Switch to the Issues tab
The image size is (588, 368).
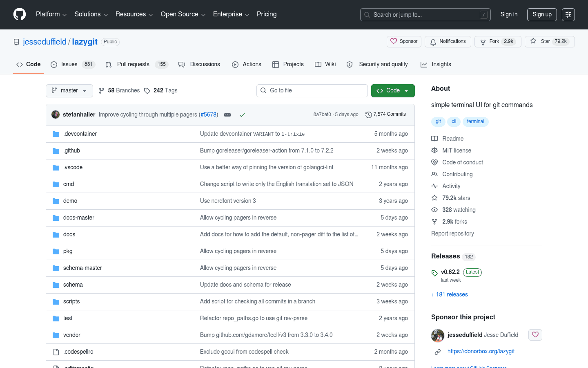(73, 65)
